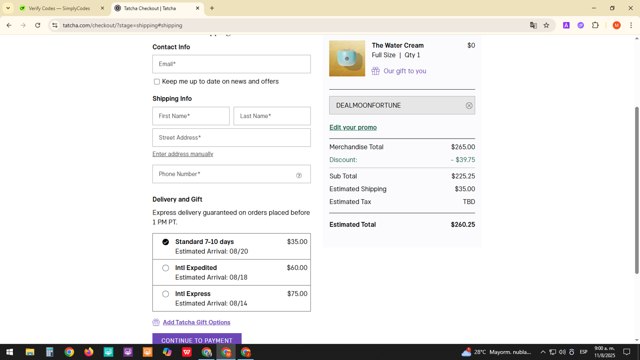Reload the Tatcha checkout page
640x360 pixels.
click(38, 25)
